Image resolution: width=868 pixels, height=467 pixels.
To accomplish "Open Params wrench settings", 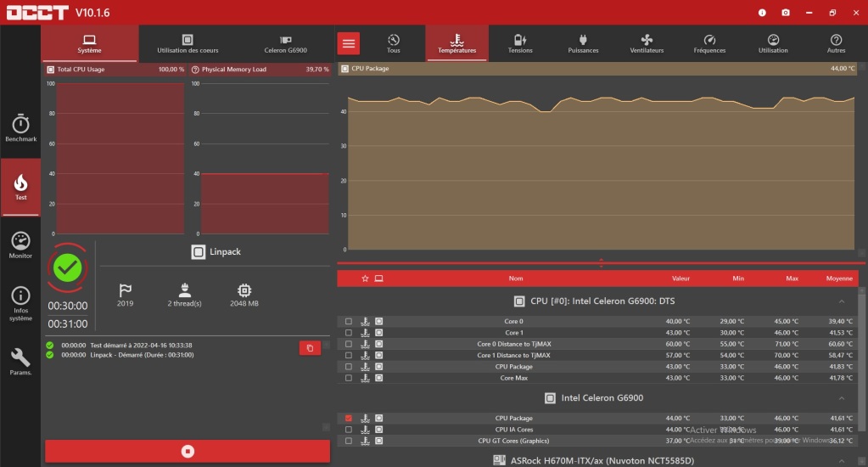I will point(20,362).
